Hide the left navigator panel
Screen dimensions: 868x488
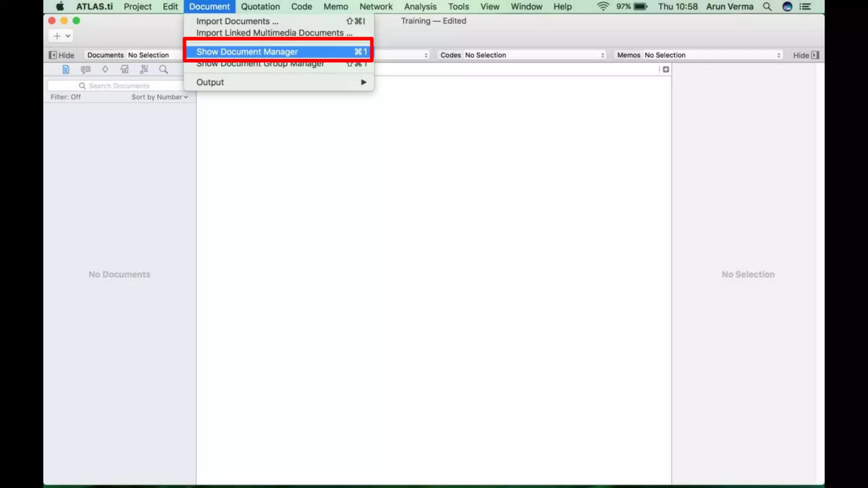click(x=62, y=55)
